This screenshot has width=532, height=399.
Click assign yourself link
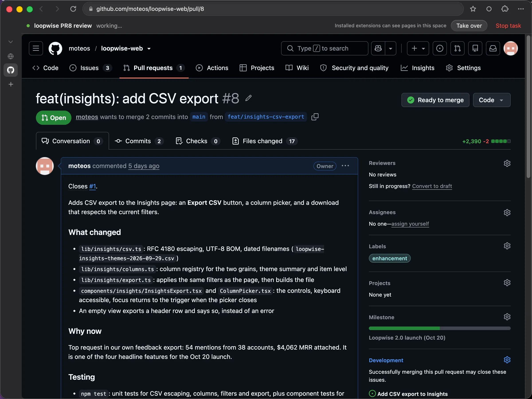click(410, 224)
